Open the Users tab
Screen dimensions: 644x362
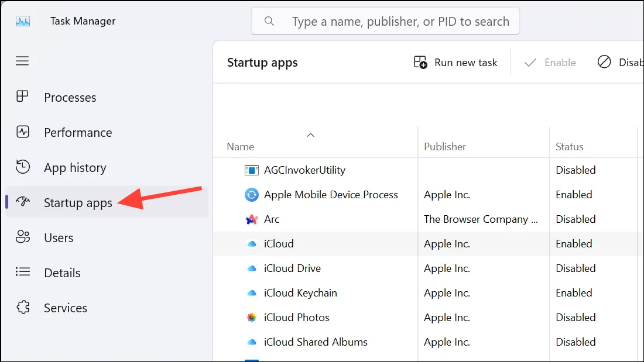tap(107, 237)
